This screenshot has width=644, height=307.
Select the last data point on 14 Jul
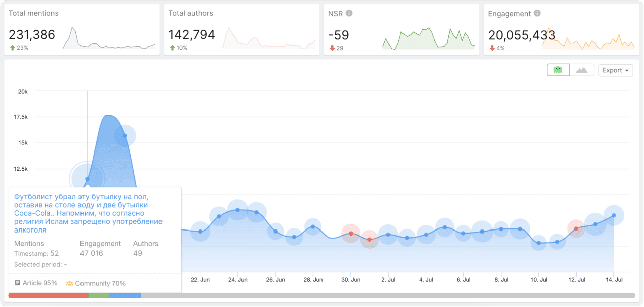pos(614,215)
